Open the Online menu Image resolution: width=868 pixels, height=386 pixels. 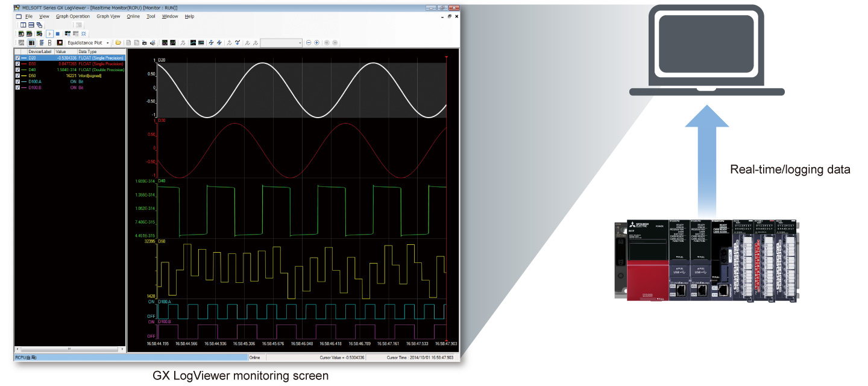133,16
